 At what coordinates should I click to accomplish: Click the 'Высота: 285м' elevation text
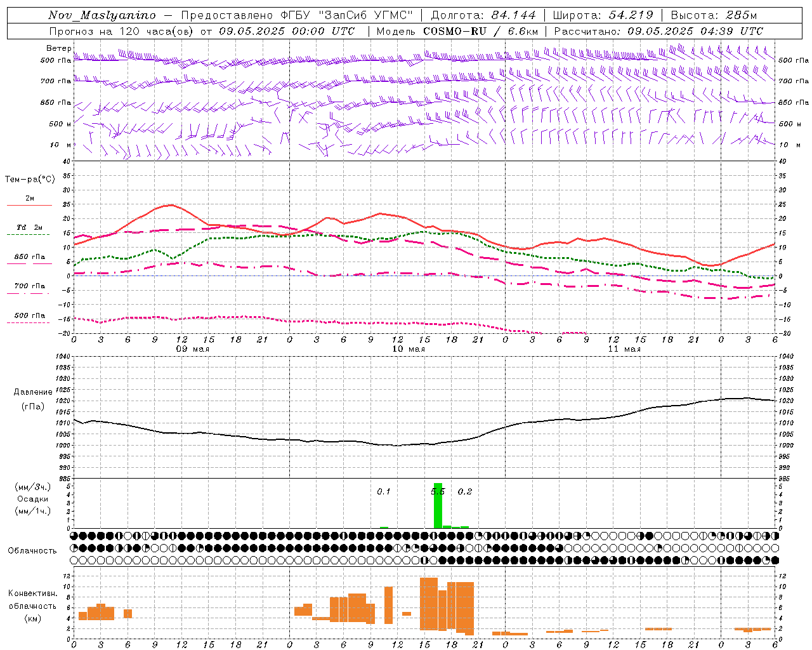point(714,15)
